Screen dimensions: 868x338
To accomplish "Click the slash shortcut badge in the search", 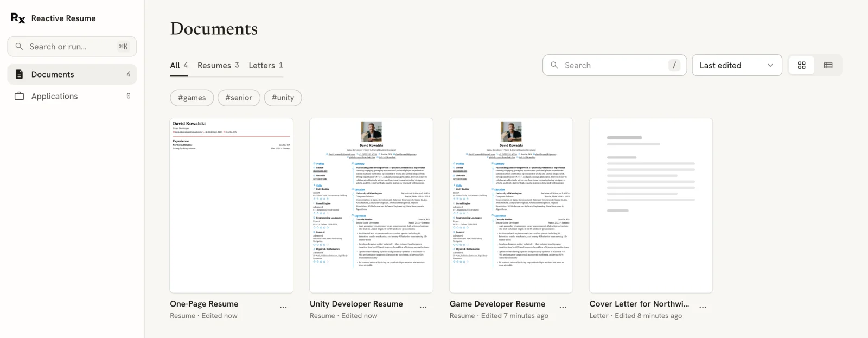I will (x=674, y=65).
